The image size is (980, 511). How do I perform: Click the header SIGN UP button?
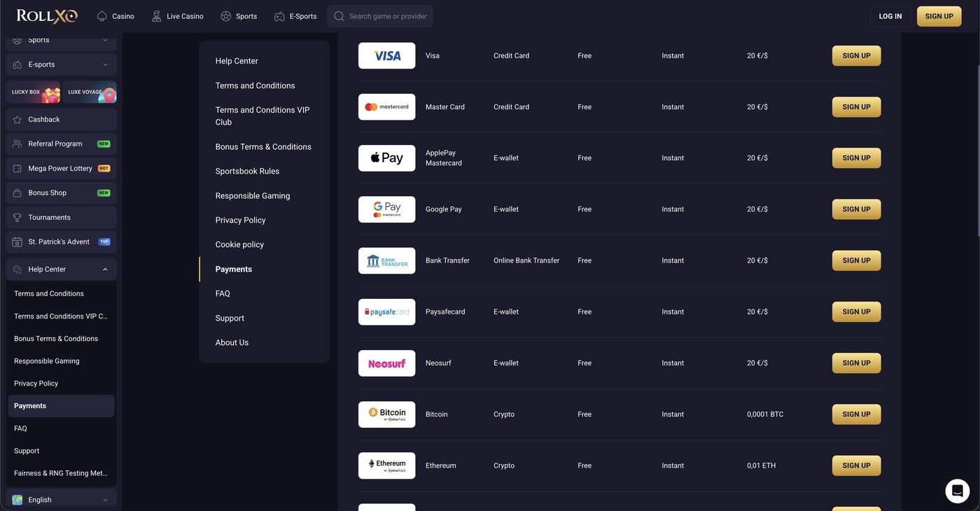939,16
